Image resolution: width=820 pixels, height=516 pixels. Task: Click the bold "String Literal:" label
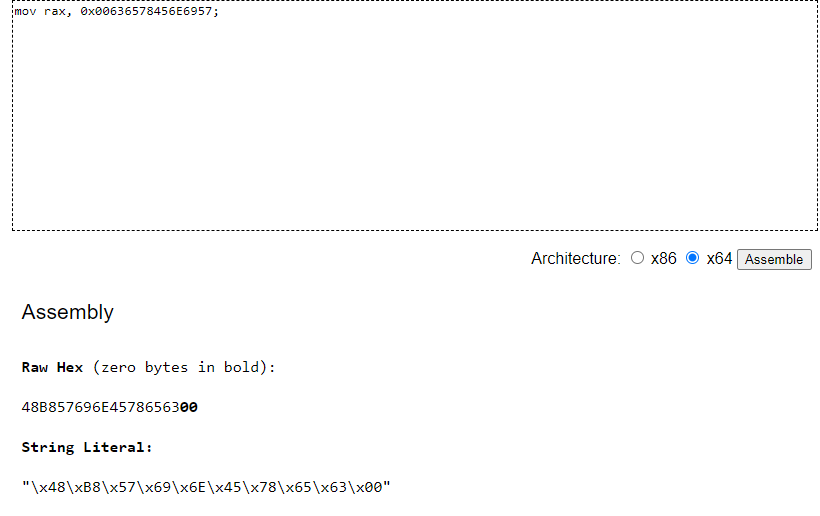(87, 448)
